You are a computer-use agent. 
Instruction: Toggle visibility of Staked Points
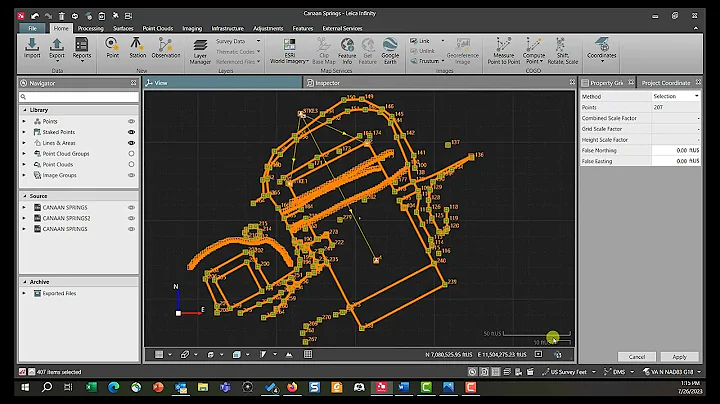tap(131, 132)
